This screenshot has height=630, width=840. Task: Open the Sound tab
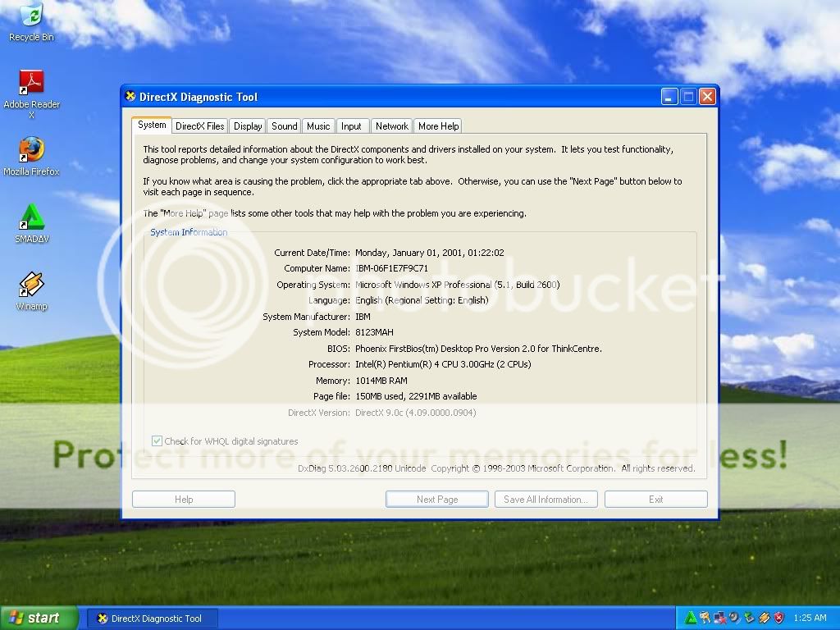coord(284,126)
